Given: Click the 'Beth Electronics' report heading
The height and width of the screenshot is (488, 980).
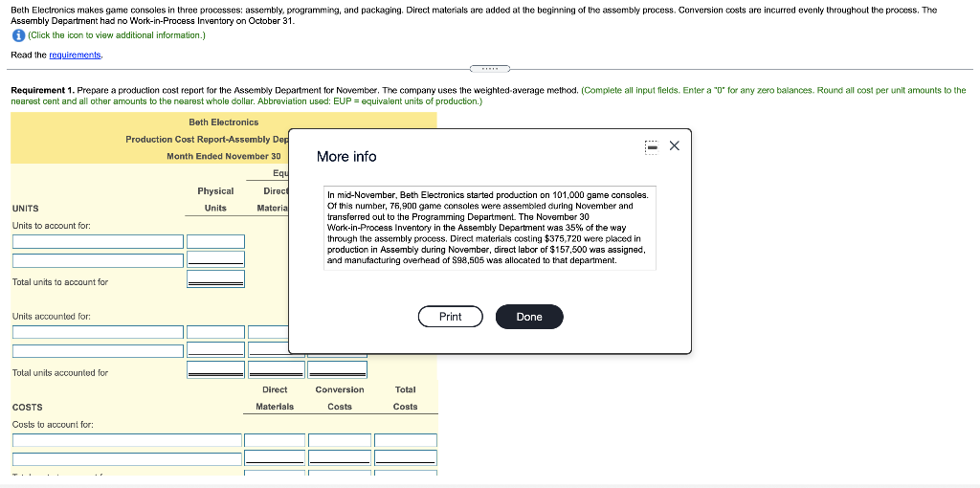Looking at the screenshot, I should pyautogui.click(x=223, y=122).
